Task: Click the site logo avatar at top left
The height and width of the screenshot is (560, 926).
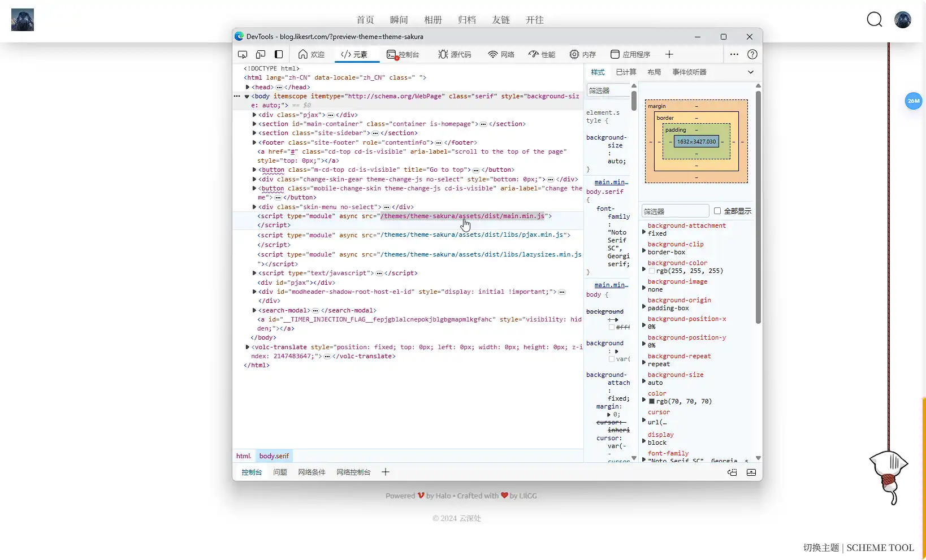Action: [23, 20]
